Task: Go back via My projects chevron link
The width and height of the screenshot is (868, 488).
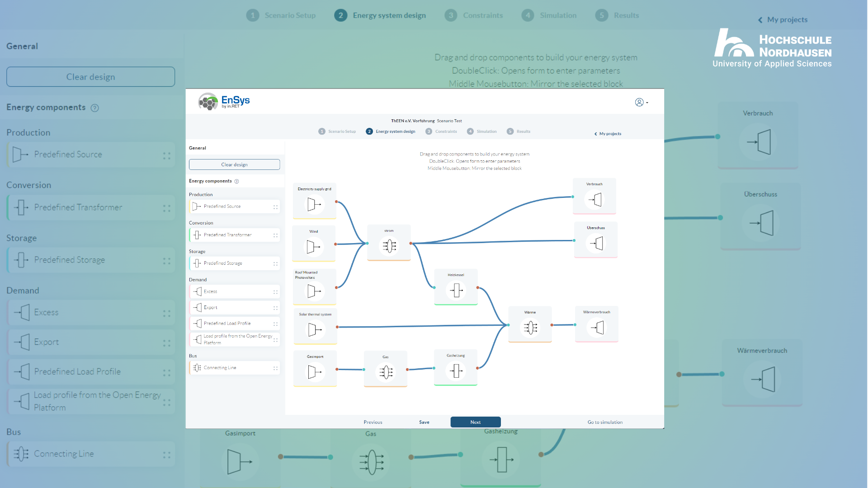Action: pos(608,134)
